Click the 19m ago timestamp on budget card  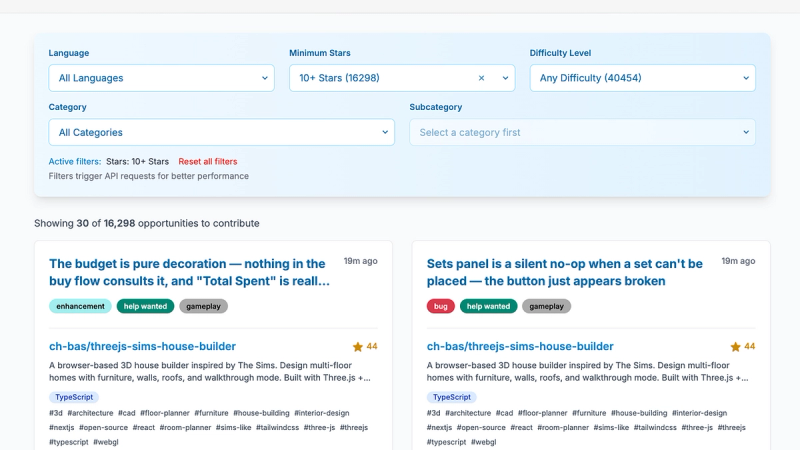pyautogui.click(x=360, y=261)
